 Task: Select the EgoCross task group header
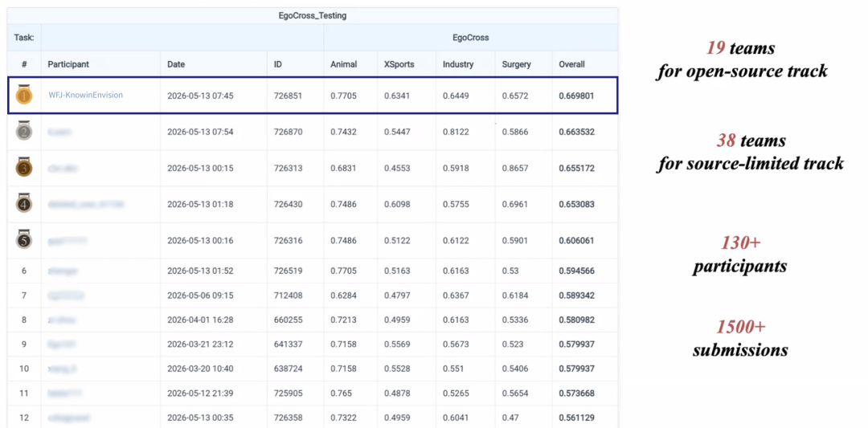tap(471, 38)
